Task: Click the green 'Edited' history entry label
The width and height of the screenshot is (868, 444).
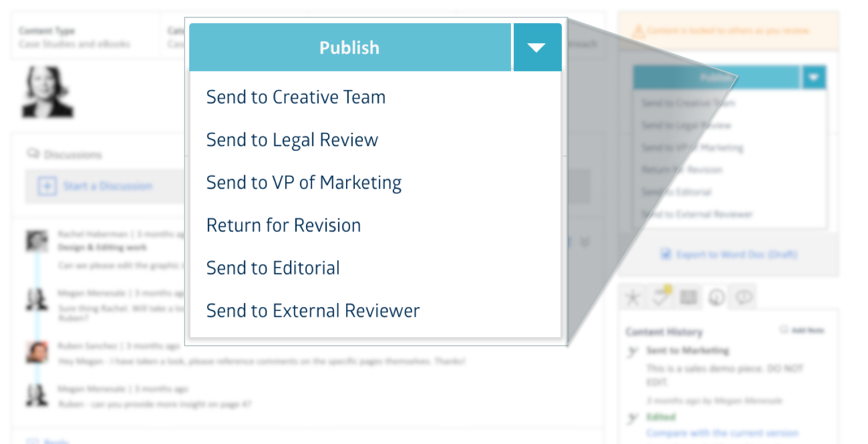Action: [661, 417]
